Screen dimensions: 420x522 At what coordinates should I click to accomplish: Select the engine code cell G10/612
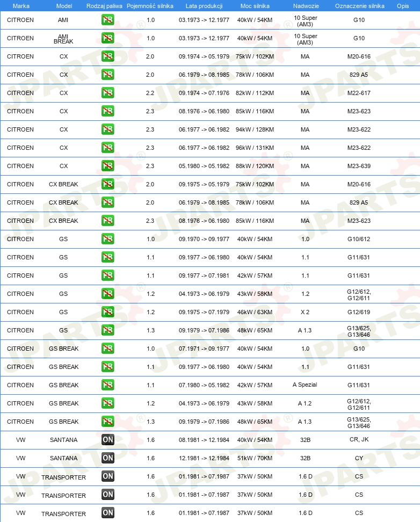[x=359, y=239]
